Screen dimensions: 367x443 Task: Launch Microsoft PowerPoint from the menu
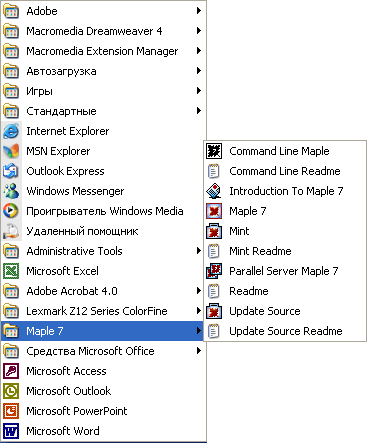point(103,411)
